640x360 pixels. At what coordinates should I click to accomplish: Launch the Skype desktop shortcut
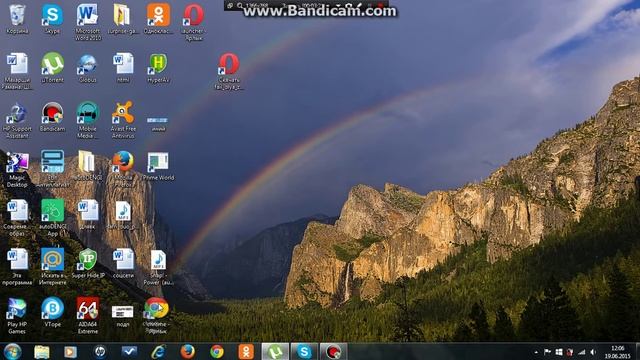point(52,16)
